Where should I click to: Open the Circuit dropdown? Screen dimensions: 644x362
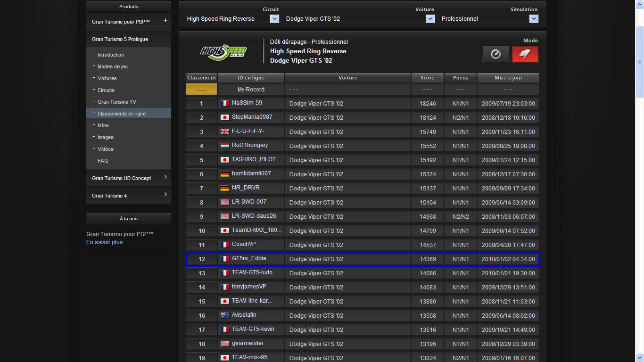tap(274, 19)
